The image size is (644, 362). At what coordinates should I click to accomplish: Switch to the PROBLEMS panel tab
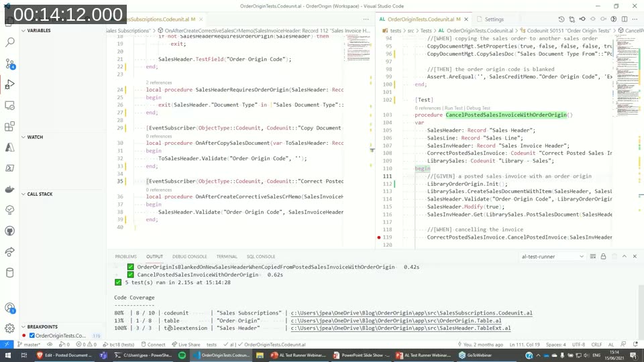click(x=125, y=257)
